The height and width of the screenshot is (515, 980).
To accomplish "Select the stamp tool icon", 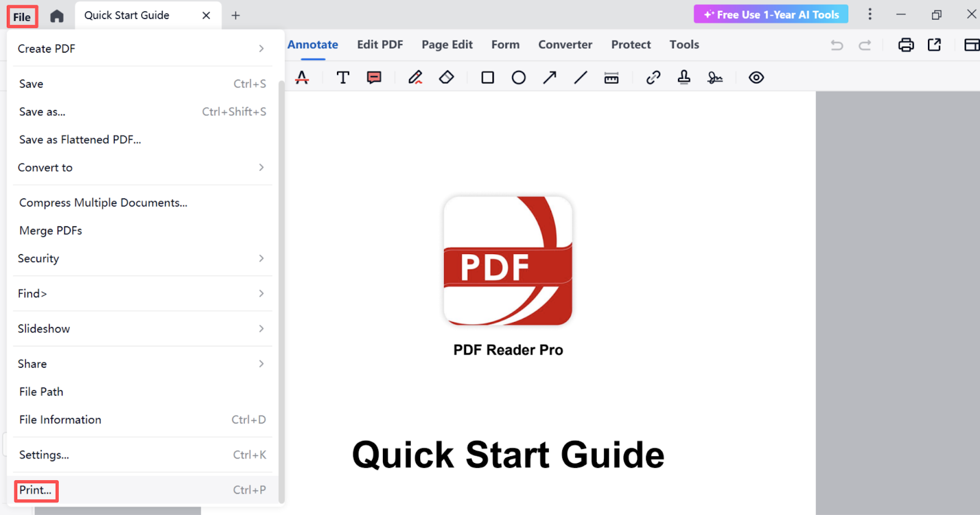I will click(x=684, y=78).
